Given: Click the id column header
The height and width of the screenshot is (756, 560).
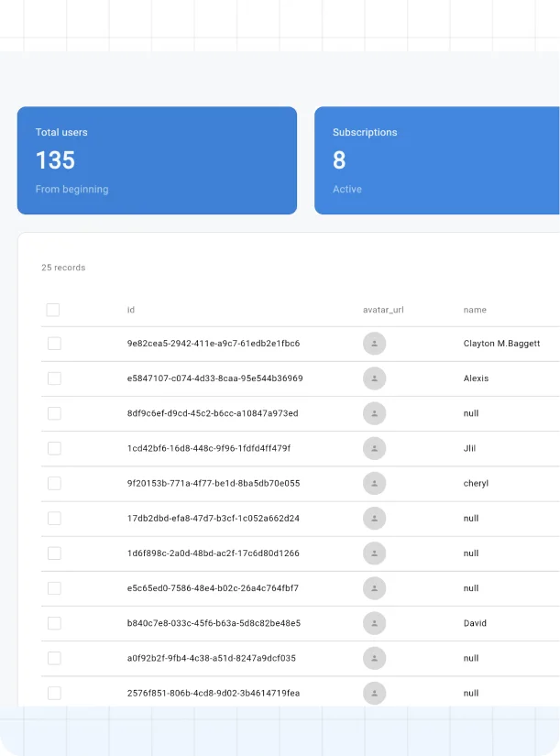Looking at the screenshot, I should [131, 310].
